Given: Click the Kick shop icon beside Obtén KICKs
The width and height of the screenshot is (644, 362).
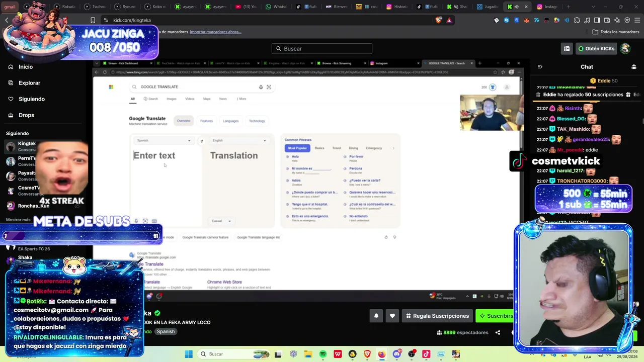Looking at the screenshot, I should click(567, 49).
